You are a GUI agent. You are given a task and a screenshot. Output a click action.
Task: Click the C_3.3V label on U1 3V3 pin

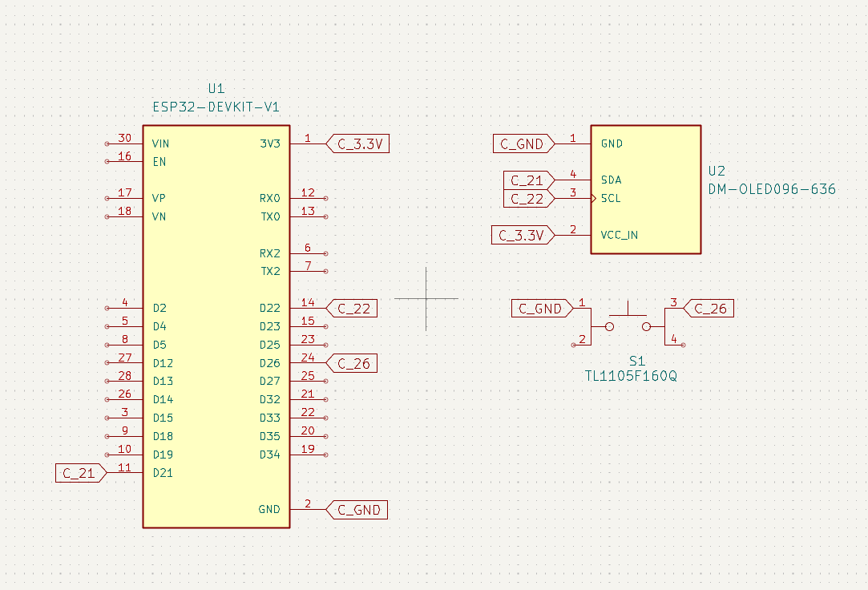pyautogui.click(x=360, y=144)
